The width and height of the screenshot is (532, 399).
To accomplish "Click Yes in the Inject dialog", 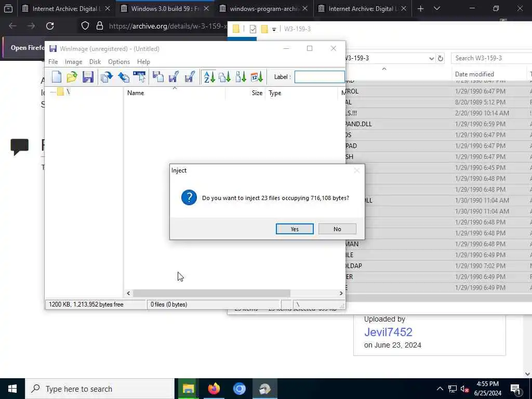I will pos(295,229).
